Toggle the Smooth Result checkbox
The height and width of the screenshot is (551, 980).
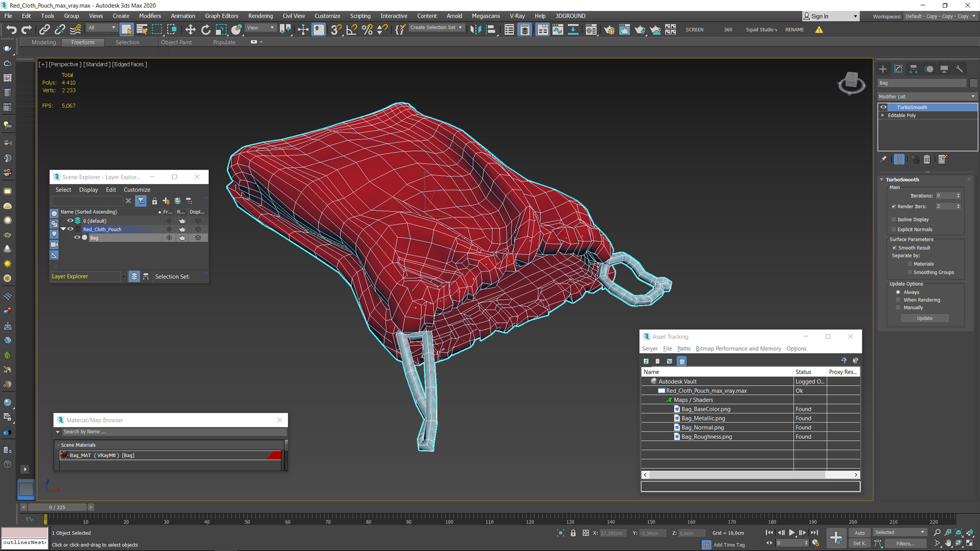894,248
